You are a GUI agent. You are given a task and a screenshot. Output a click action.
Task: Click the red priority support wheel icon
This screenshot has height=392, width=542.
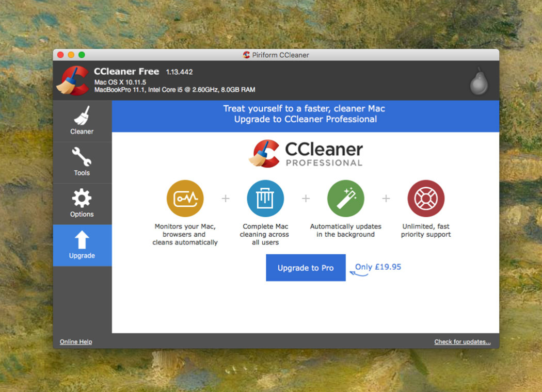[x=426, y=198]
